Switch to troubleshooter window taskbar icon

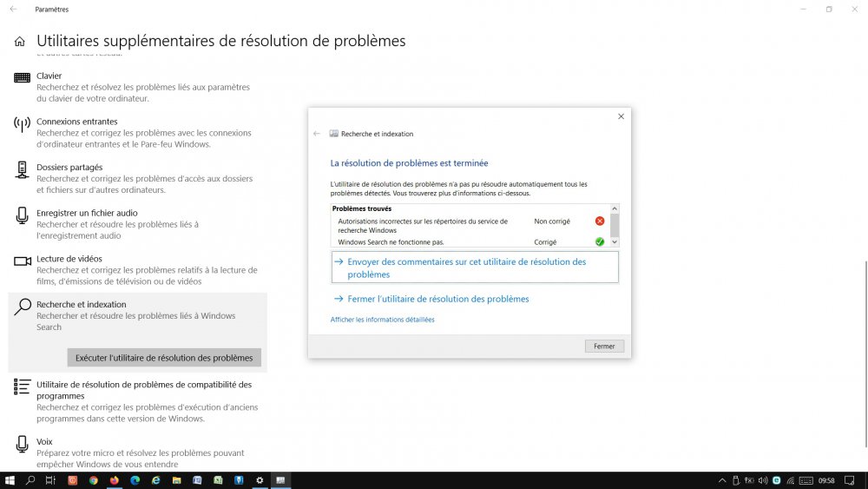click(280, 480)
